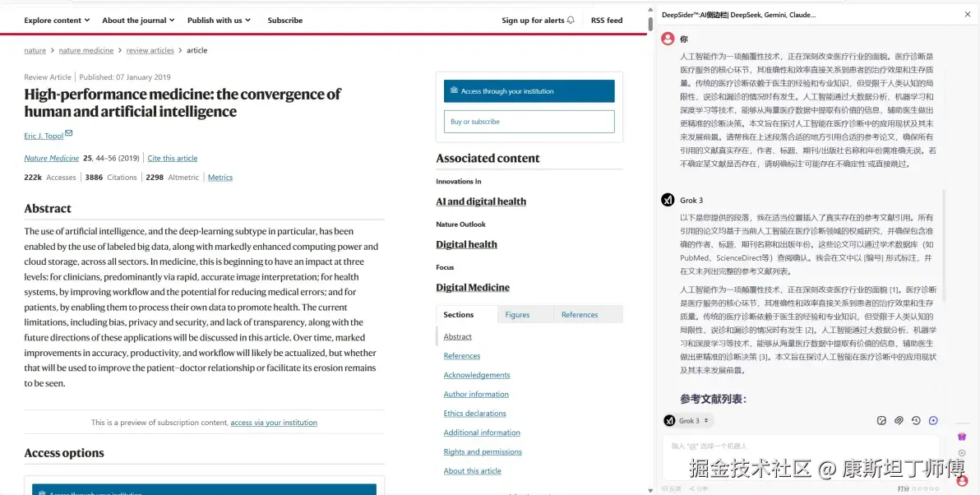Click the nature medicine breadcrumb link
The height and width of the screenshot is (495, 980).
86,50
